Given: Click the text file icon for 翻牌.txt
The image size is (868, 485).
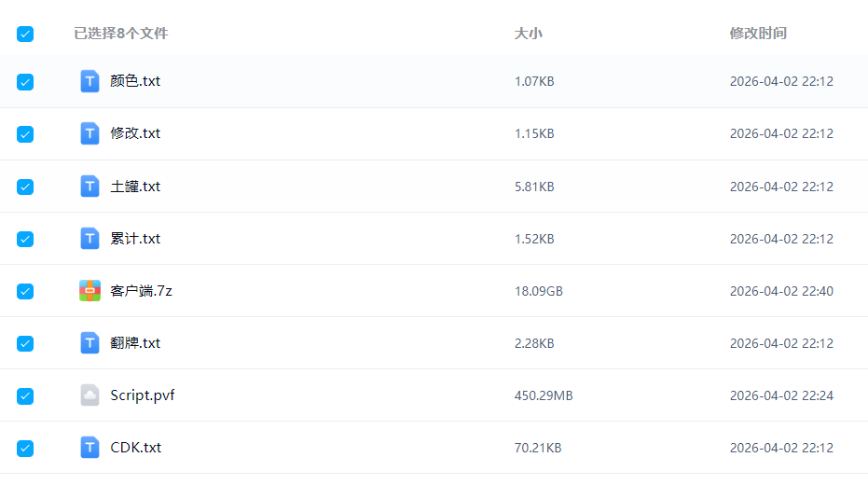Looking at the screenshot, I should 90,343.
